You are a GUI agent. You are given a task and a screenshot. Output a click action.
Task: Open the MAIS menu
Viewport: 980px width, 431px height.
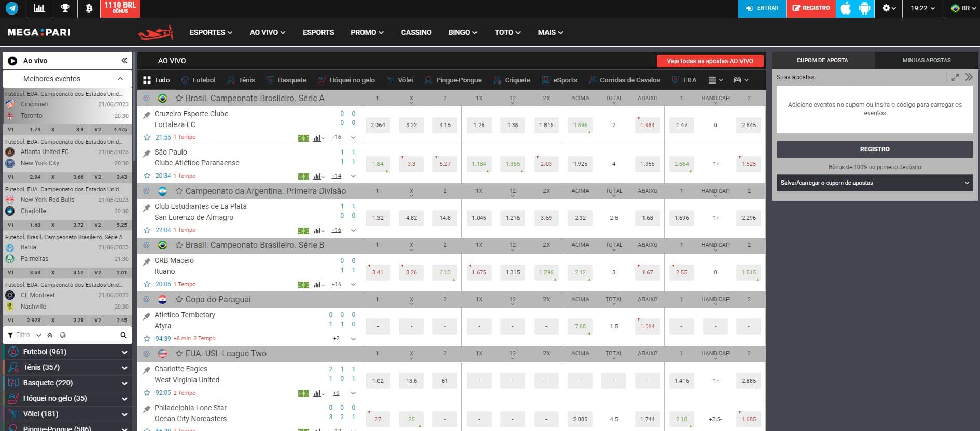coord(550,32)
